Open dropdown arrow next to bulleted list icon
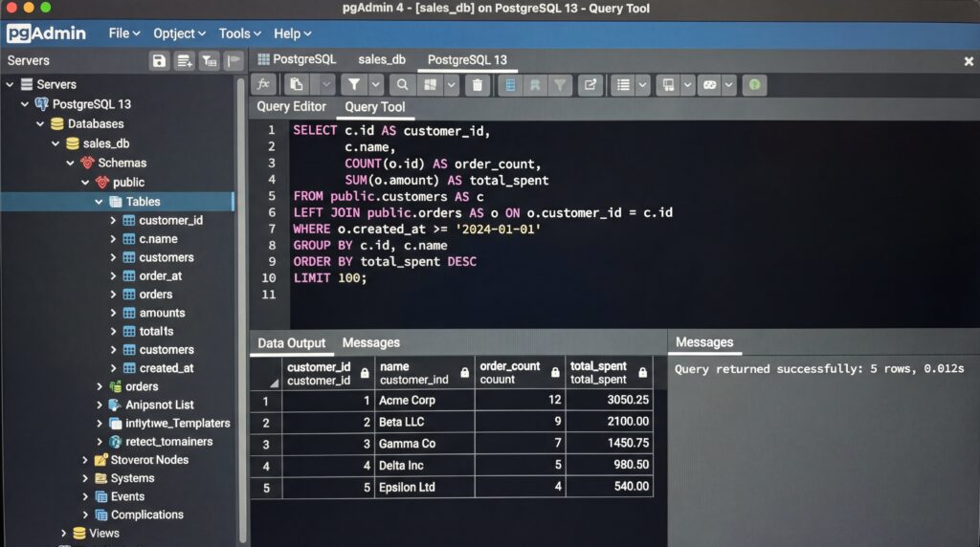980x547 pixels. click(x=642, y=85)
